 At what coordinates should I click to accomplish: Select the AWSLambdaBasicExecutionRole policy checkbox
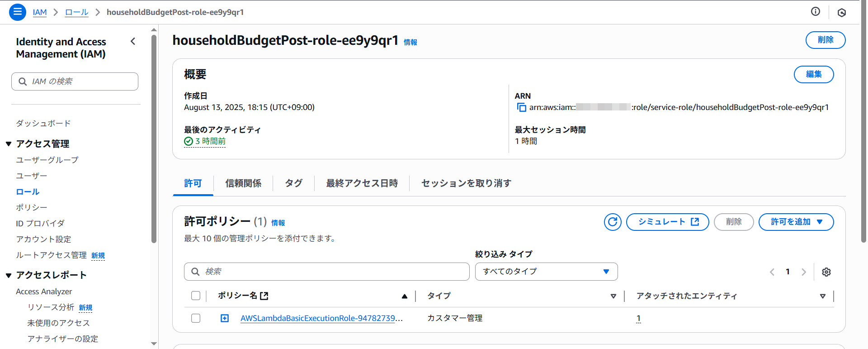tap(196, 318)
